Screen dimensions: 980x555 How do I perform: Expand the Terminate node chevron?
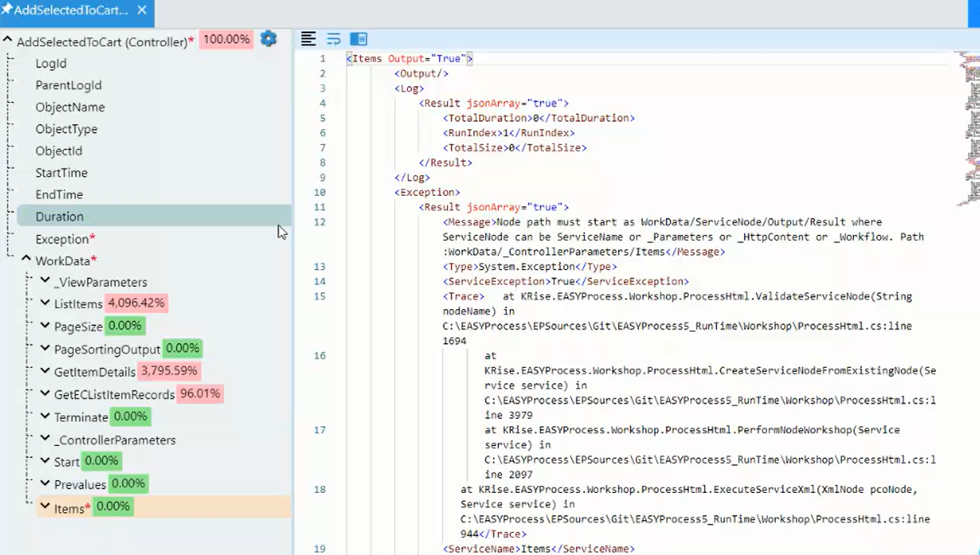[45, 415]
